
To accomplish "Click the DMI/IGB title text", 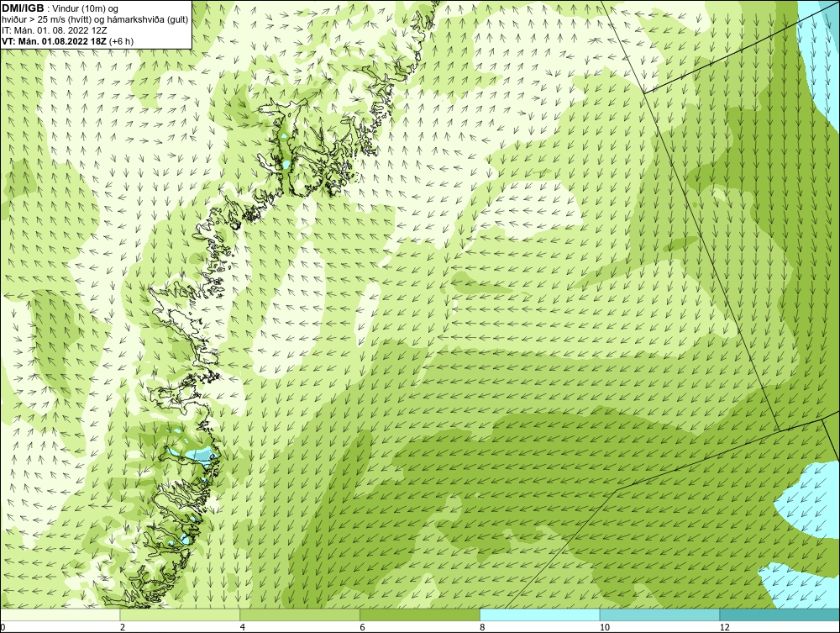I will pyautogui.click(x=23, y=8).
